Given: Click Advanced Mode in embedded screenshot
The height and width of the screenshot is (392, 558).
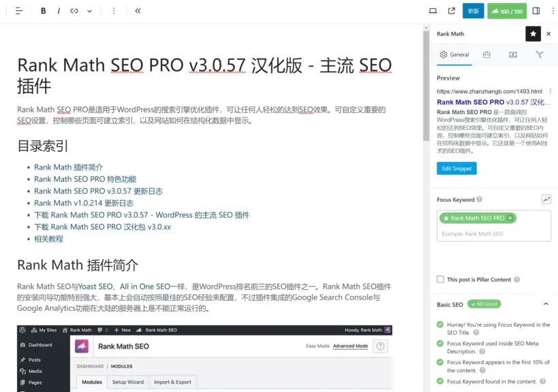Looking at the screenshot, I should 350,346.
